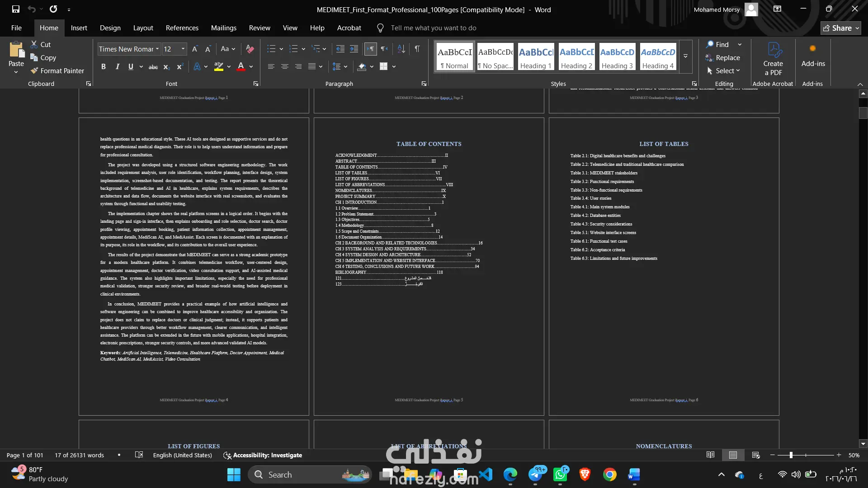Toggle Justify paragraph alignment
The width and height of the screenshot is (868, 488).
(x=312, y=66)
